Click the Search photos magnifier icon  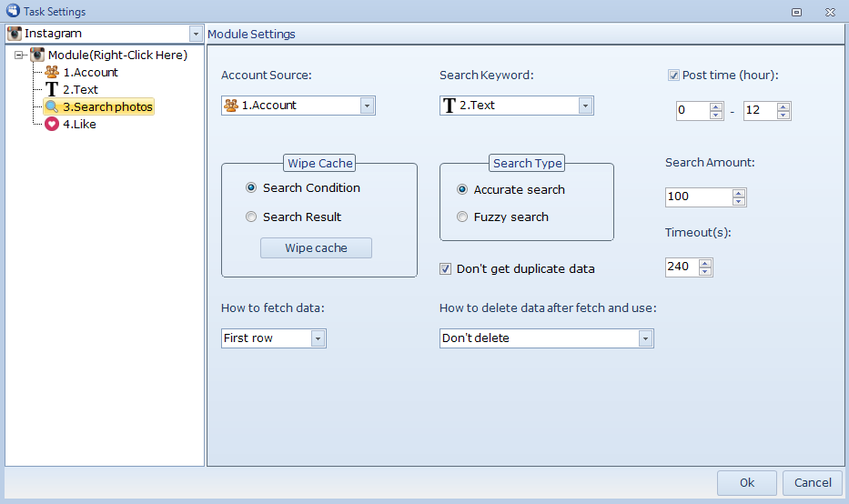(x=52, y=107)
